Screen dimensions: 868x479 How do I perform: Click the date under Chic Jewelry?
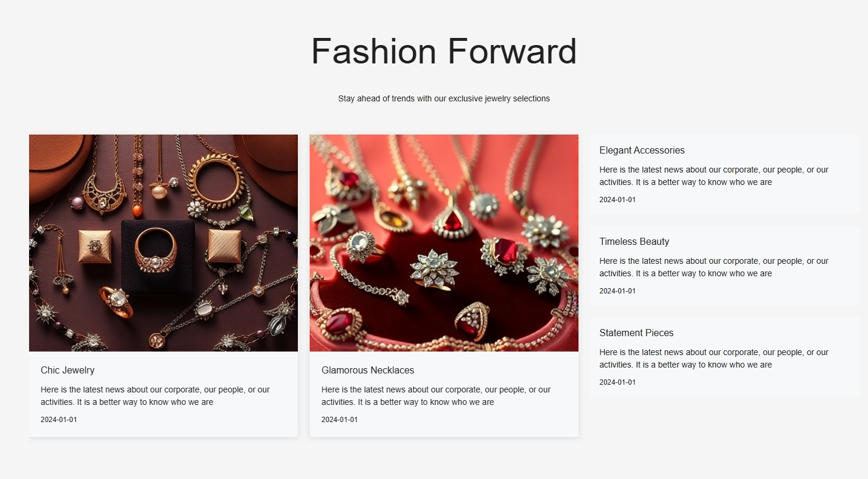point(59,420)
